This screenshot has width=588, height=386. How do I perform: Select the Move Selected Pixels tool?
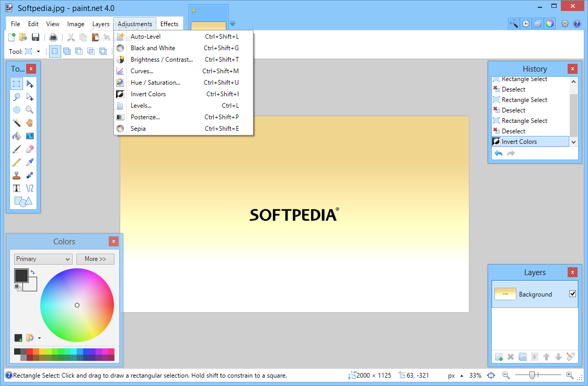(x=30, y=84)
